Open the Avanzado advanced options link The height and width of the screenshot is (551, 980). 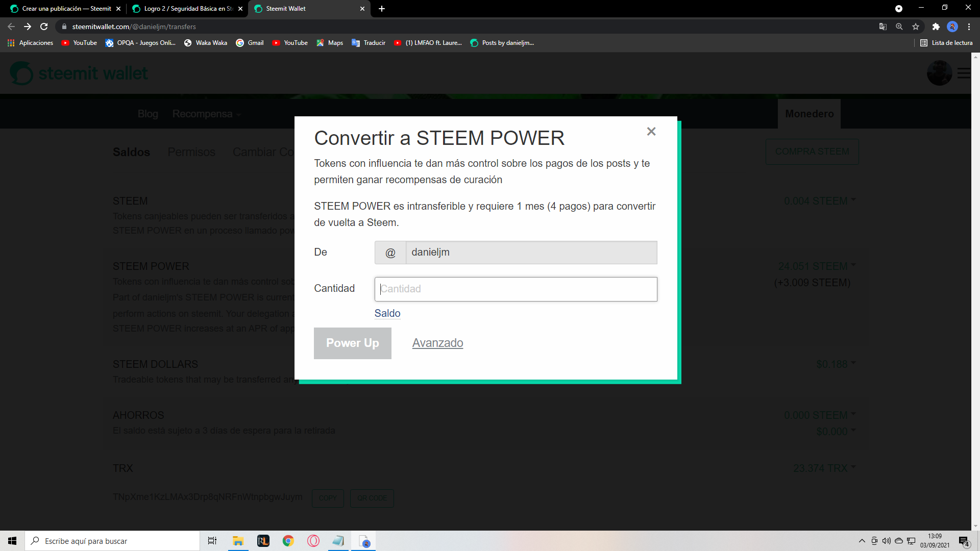tap(437, 343)
